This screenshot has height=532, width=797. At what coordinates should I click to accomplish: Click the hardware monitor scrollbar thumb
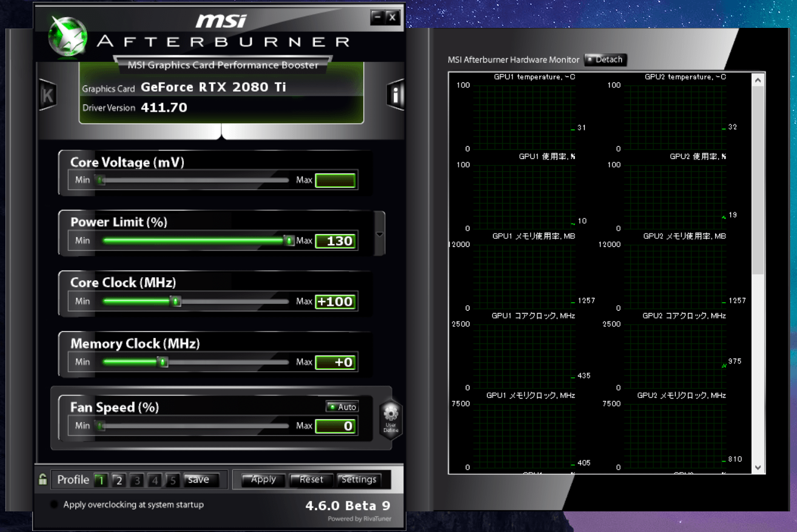point(758,180)
